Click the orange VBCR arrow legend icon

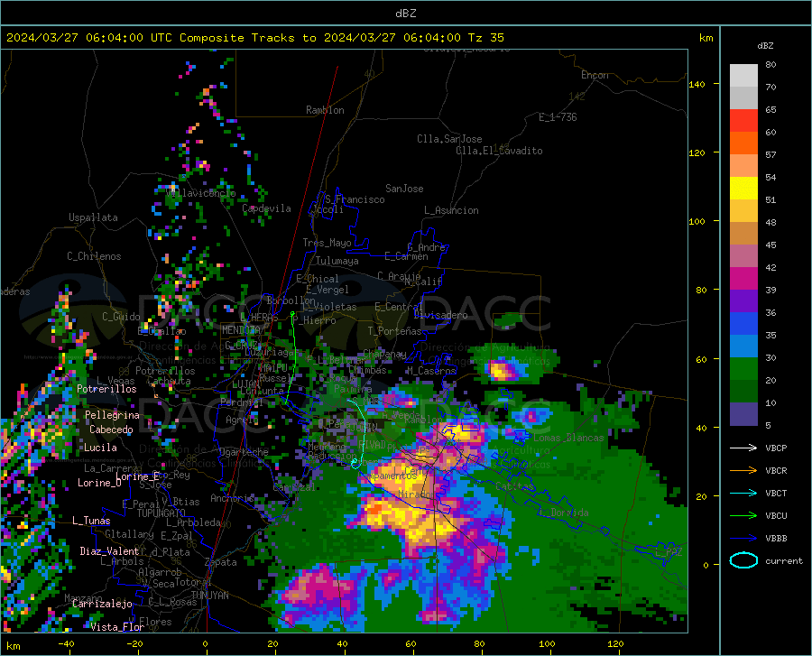coord(743,471)
